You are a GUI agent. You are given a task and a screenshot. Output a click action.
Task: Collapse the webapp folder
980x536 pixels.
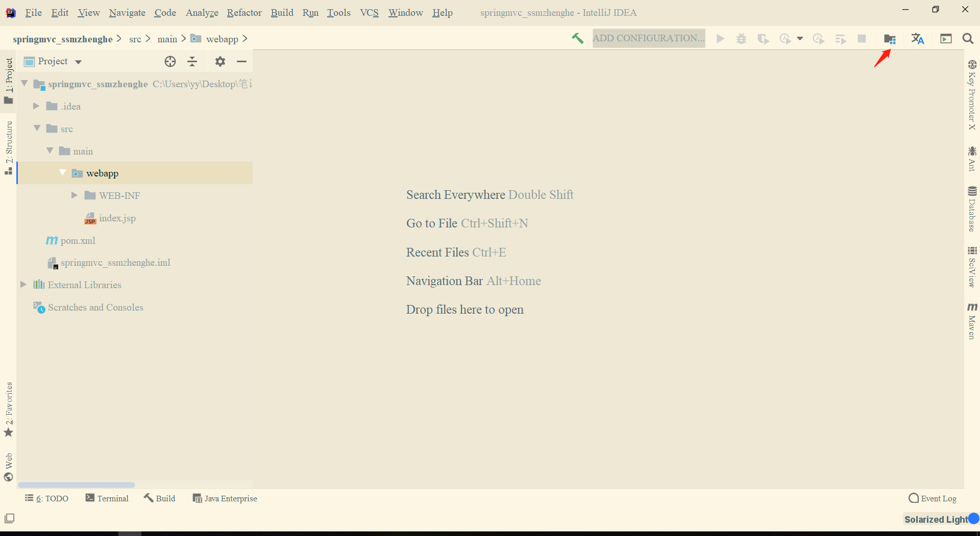(x=62, y=172)
